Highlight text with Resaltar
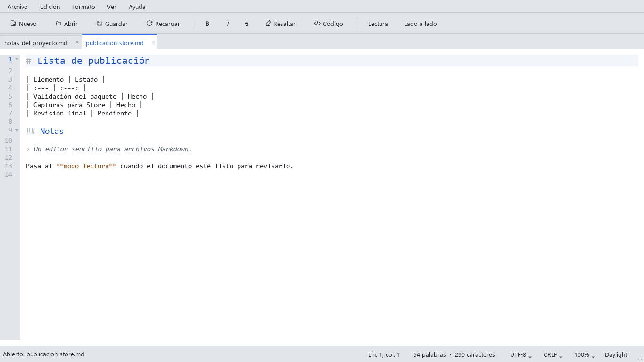This screenshot has width=644, height=362. pyautogui.click(x=281, y=24)
